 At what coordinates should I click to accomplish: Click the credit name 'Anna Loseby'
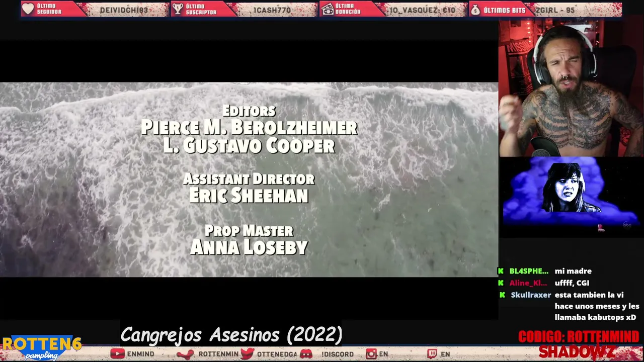249,247
